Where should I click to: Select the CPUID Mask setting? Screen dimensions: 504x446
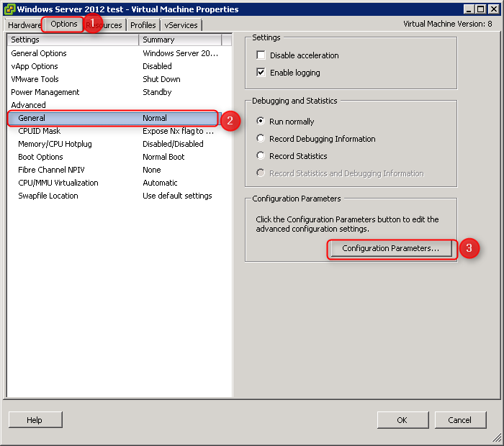pyautogui.click(x=114, y=131)
